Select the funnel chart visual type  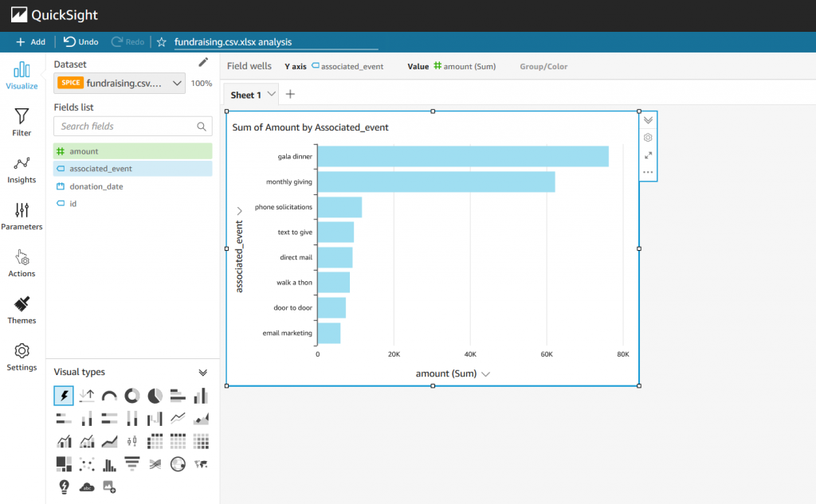tap(132, 464)
